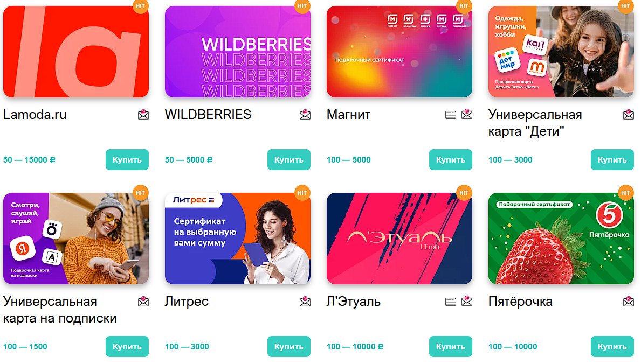The height and width of the screenshot is (364, 641).
Task: Click the plastic card icon beside Магнит
Action: [451, 115]
